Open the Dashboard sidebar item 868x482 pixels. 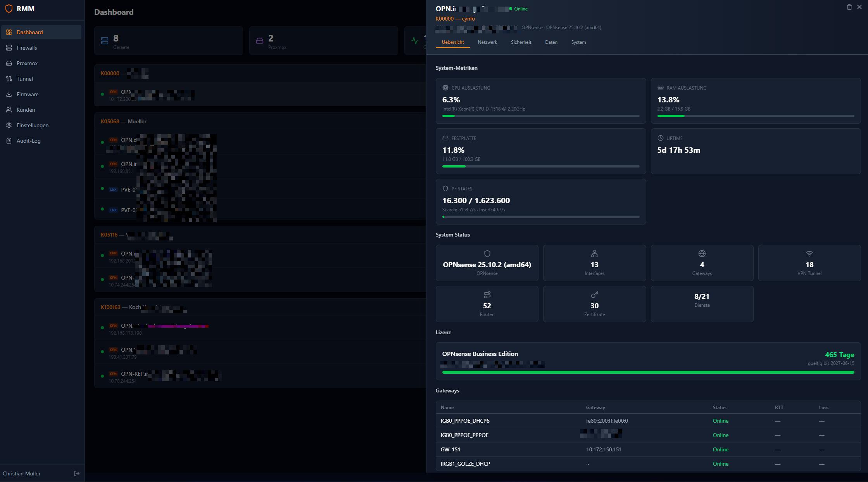[x=41, y=32]
